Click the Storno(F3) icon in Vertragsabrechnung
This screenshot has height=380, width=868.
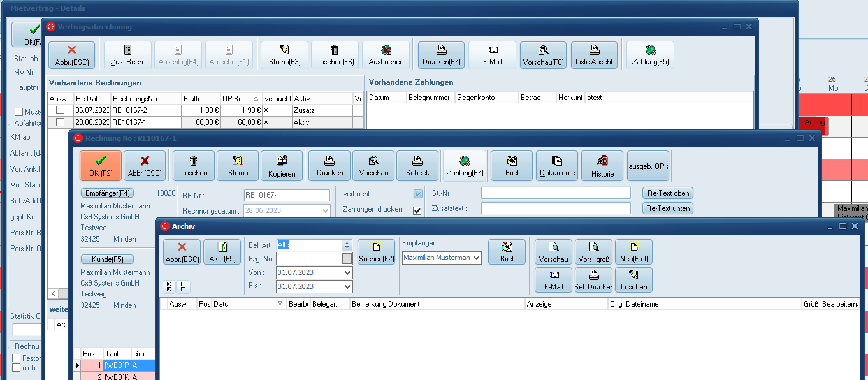[x=284, y=55]
